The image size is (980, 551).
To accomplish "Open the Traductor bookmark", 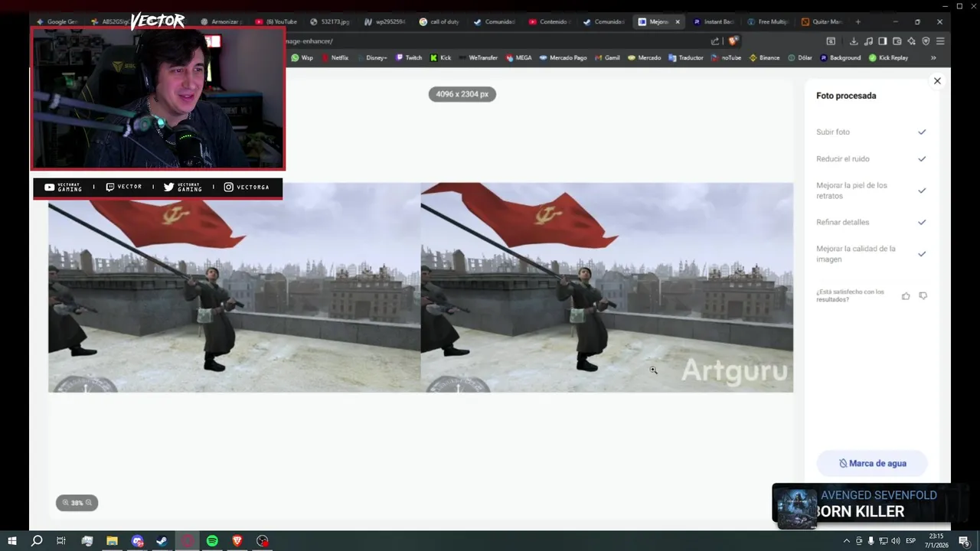I will click(x=686, y=58).
